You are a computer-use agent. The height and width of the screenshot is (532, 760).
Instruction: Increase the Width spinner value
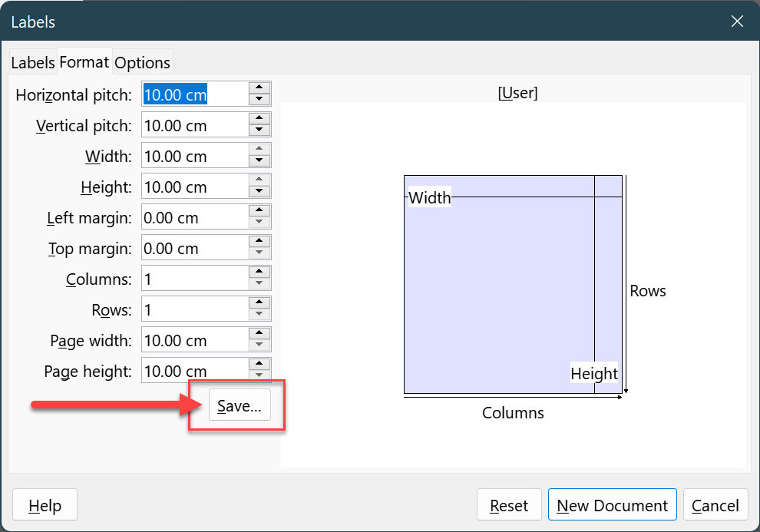[x=259, y=149]
